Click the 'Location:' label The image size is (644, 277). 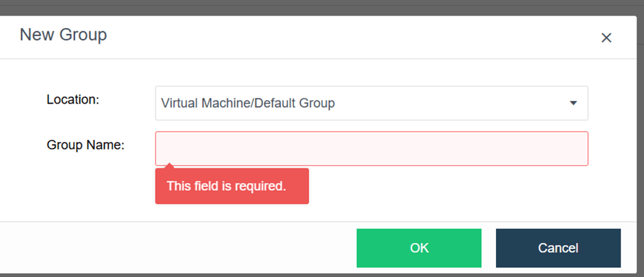(73, 100)
